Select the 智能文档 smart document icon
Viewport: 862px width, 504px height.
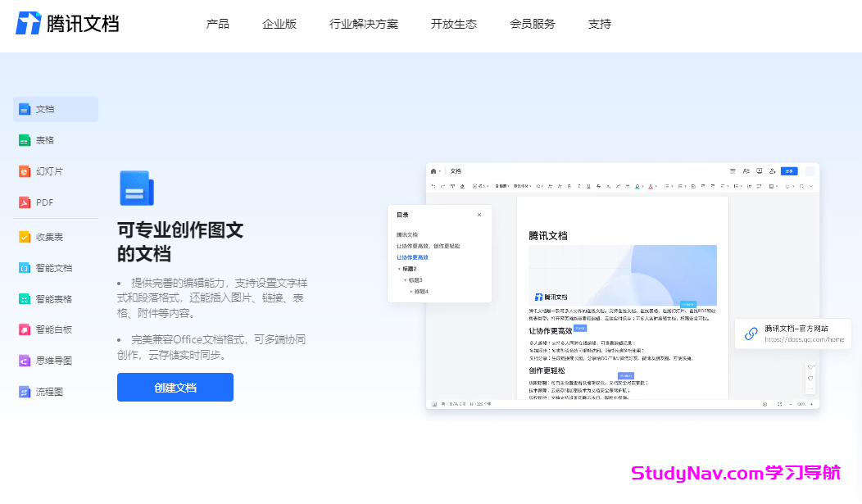(x=25, y=268)
